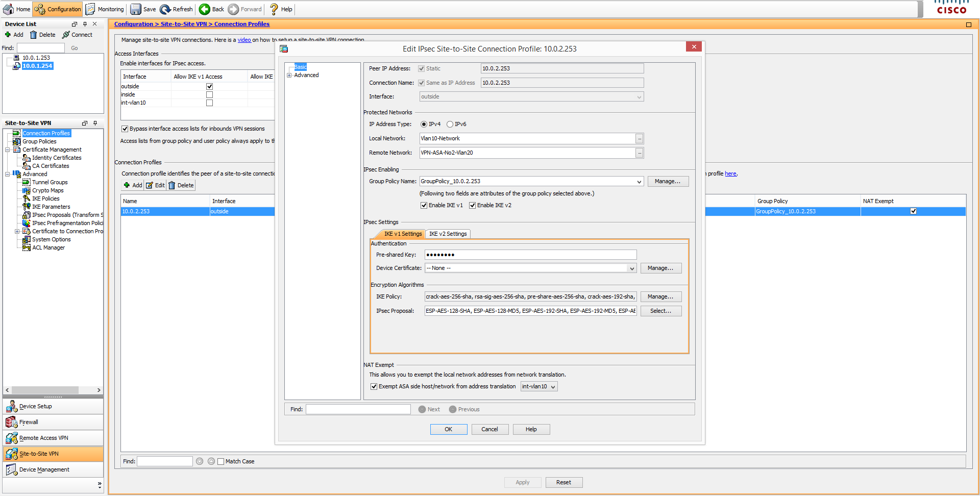Open System Options node

coord(51,239)
